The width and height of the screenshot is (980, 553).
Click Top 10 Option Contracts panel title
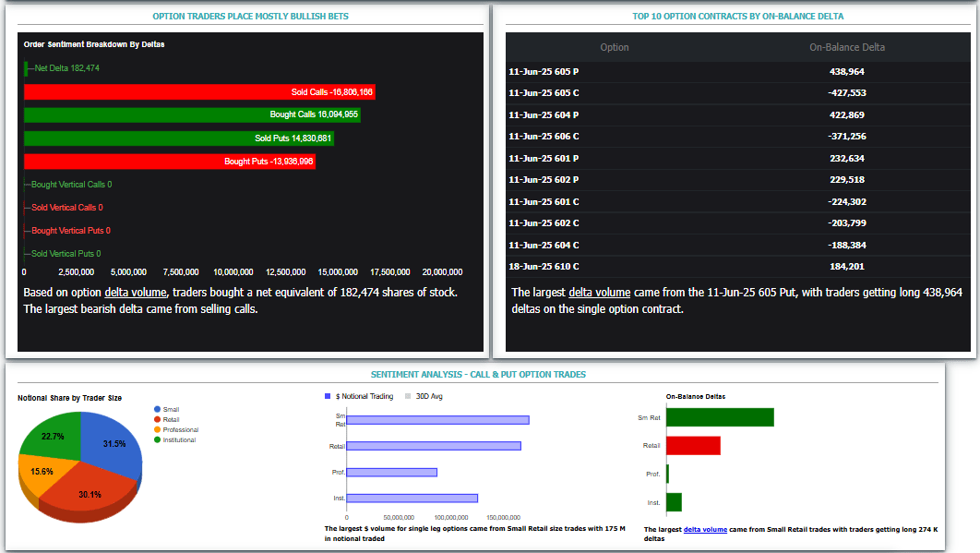(737, 17)
